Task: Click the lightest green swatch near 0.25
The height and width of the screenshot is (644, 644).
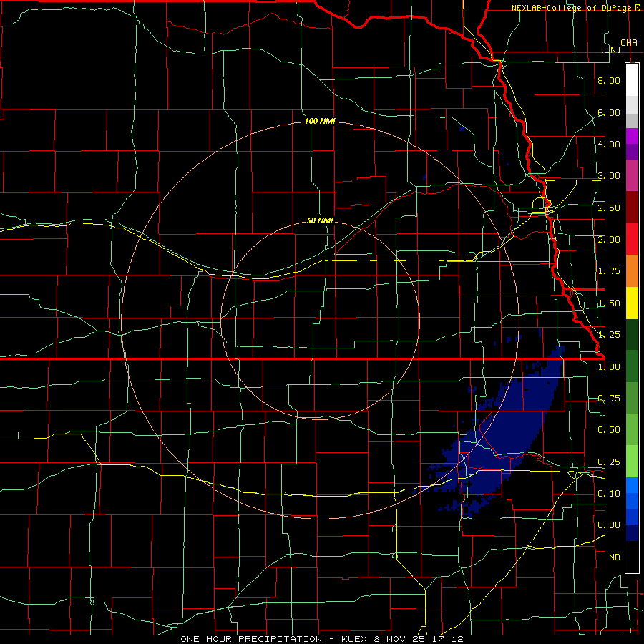Action: (x=632, y=462)
